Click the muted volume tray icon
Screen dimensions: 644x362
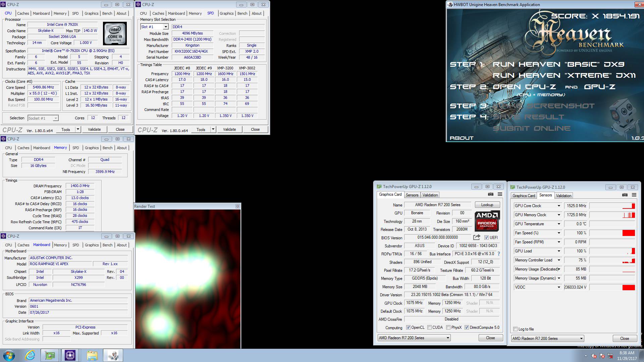coord(594,356)
